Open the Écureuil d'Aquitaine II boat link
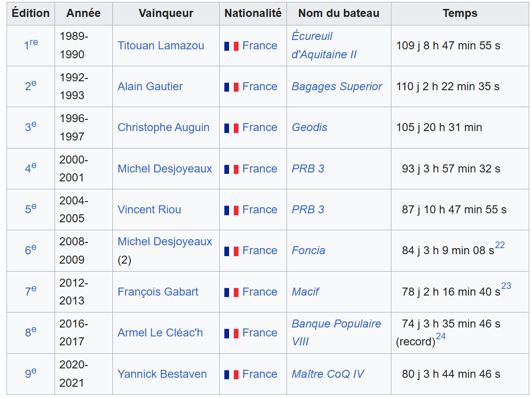The image size is (532, 398). (x=324, y=46)
